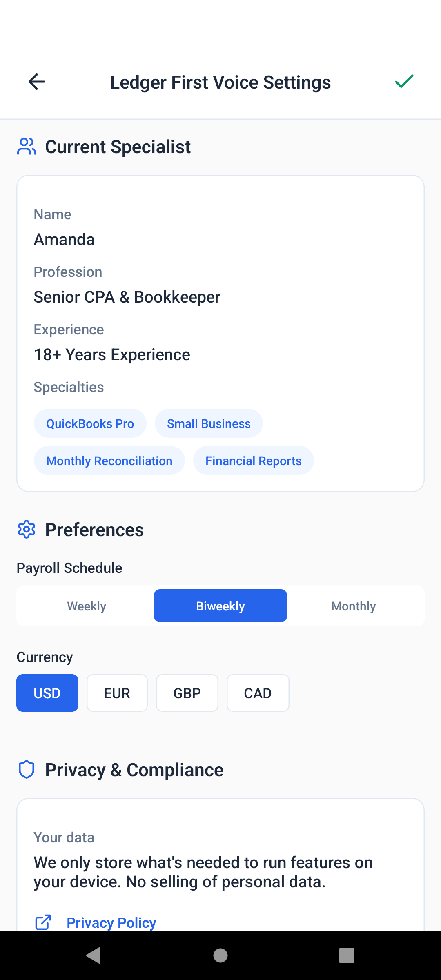Viewport: 441px width, 980px height.
Task: Choose CAD as currency
Action: tap(258, 693)
